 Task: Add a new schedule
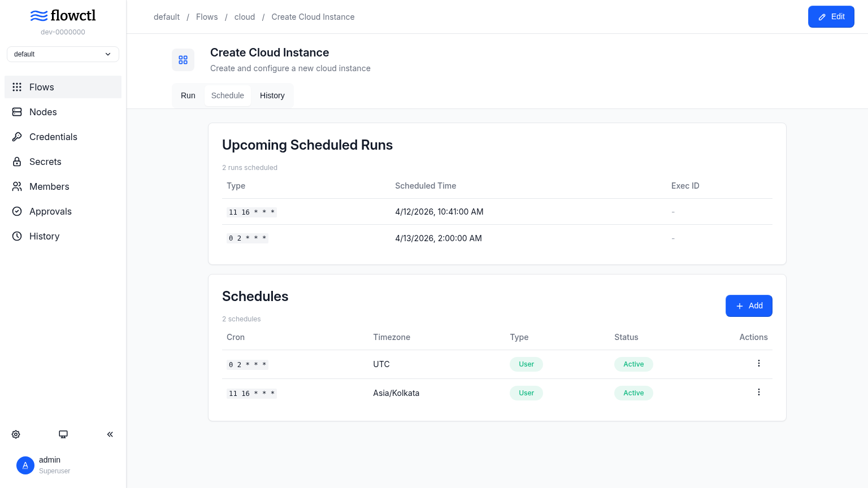pos(749,306)
